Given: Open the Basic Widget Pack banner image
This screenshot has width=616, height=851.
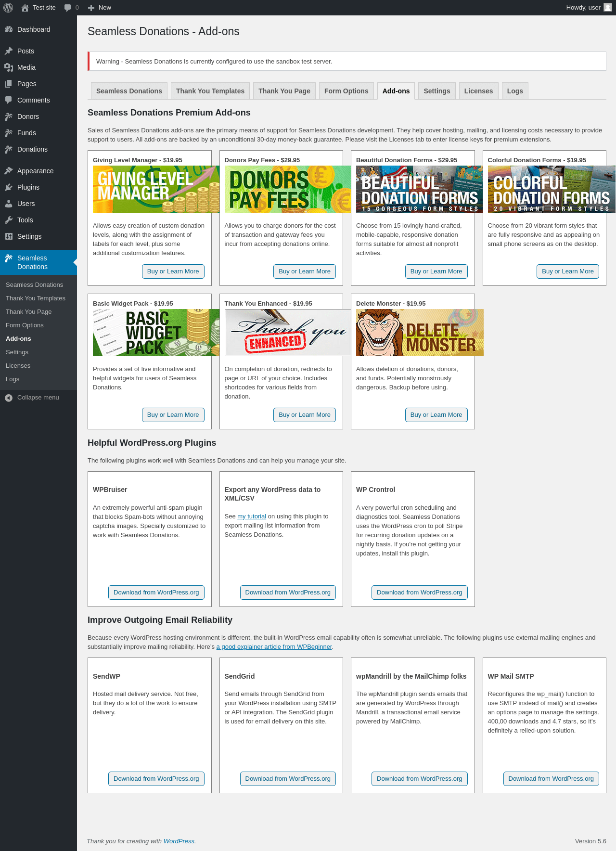Looking at the screenshot, I should [156, 333].
